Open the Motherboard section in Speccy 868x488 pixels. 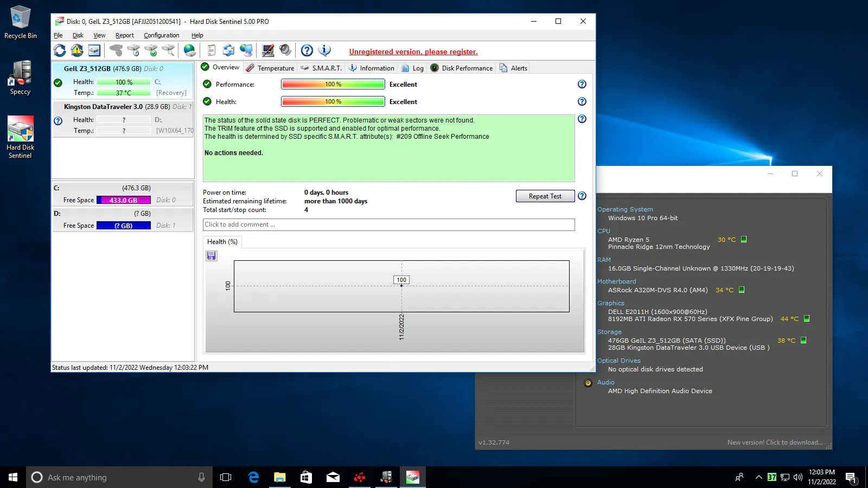(617, 281)
